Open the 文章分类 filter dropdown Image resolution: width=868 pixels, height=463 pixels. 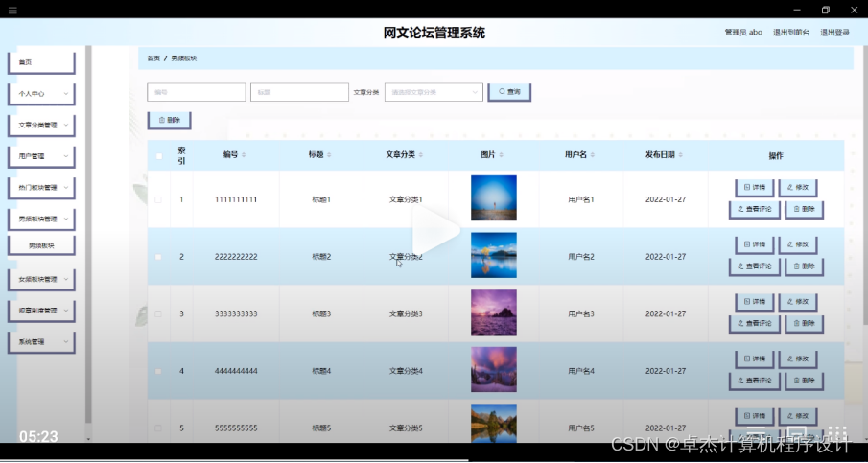pyautogui.click(x=434, y=92)
